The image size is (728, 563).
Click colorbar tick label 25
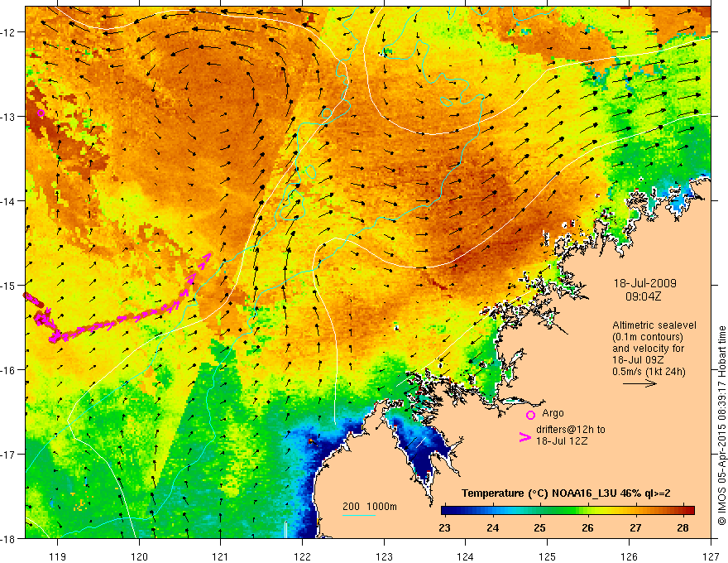point(539,527)
